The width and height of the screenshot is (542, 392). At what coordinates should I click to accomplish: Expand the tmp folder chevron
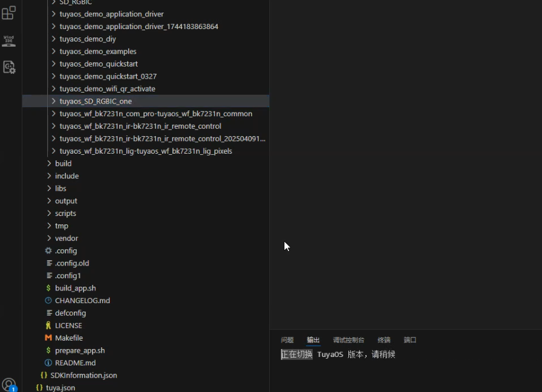tap(49, 226)
